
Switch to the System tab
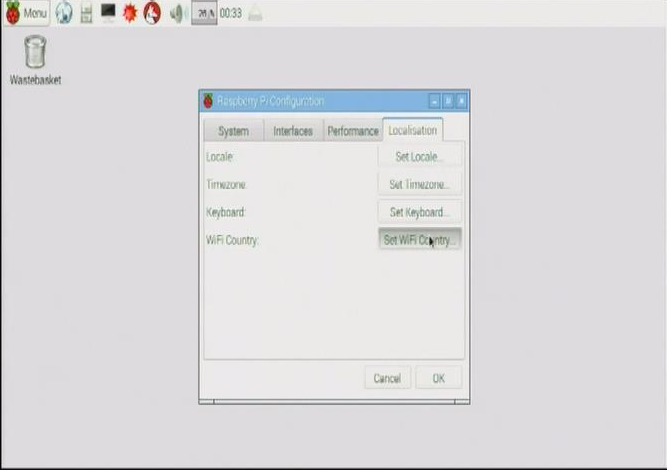234,131
